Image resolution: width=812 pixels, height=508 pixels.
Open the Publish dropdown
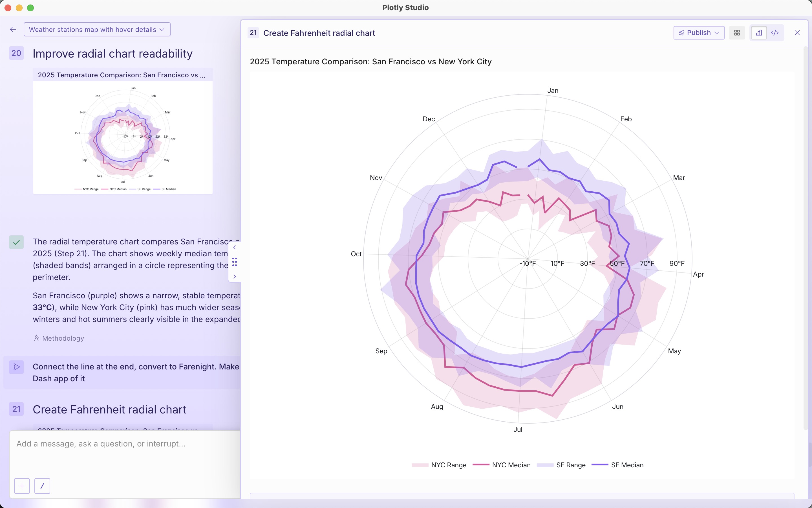tap(699, 32)
